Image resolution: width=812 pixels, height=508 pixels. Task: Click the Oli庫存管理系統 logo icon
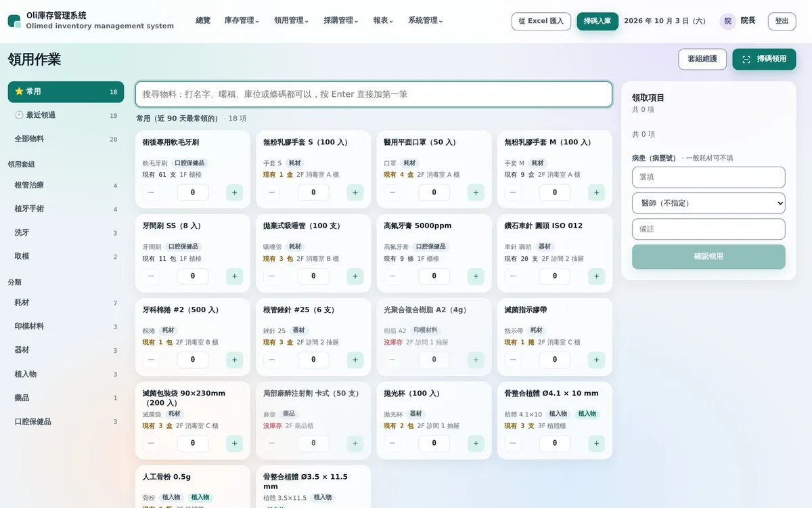14,21
